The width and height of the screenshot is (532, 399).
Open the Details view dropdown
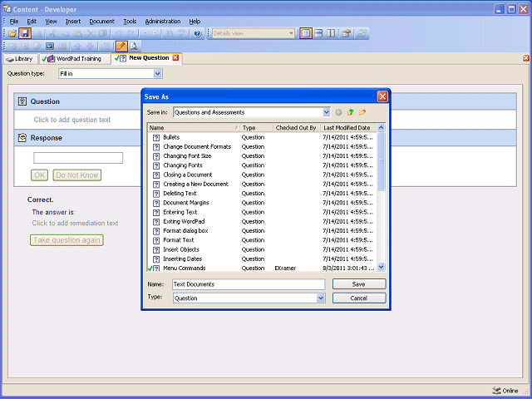coord(291,33)
